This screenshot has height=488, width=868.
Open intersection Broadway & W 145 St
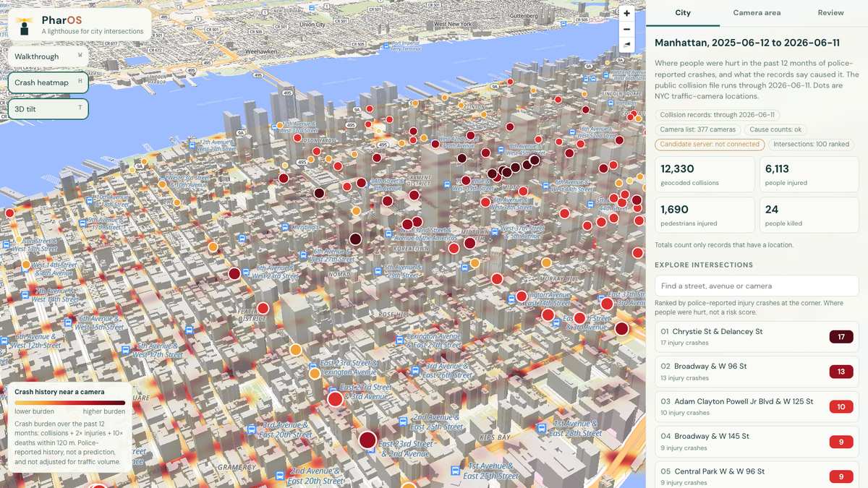pos(757,441)
